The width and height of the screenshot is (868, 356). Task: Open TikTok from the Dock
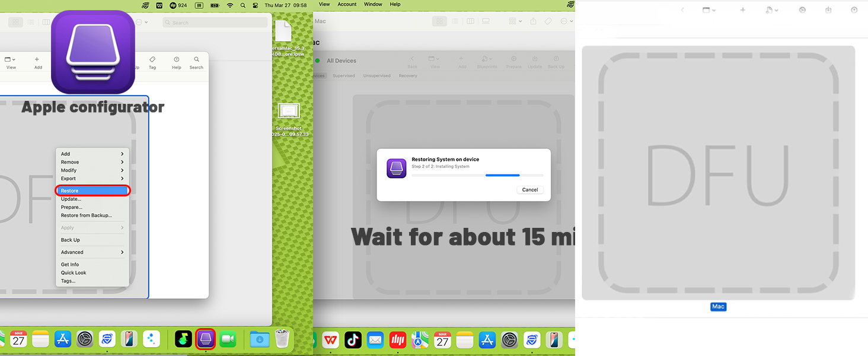pyautogui.click(x=353, y=339)
